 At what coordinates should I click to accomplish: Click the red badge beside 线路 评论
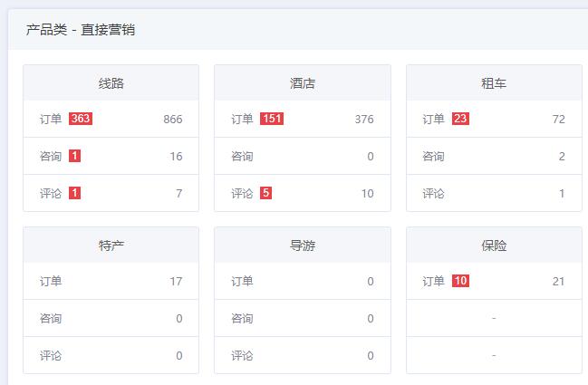tap(74, 193)
